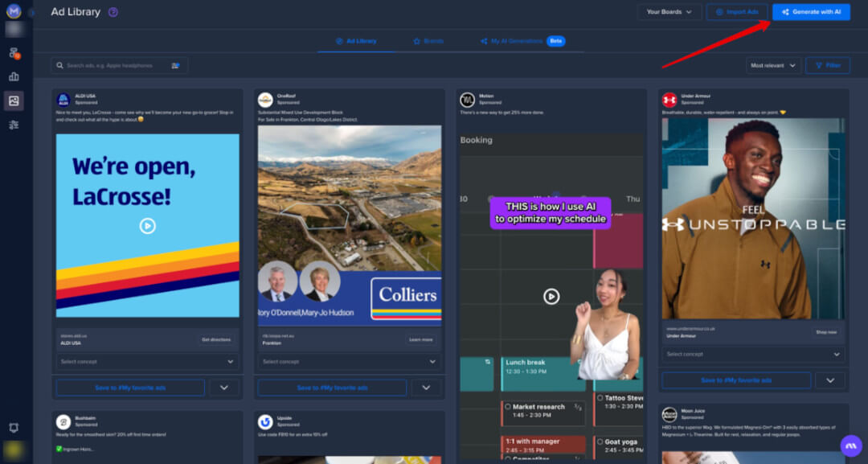Open Select concept dropdown on Under Armour ad
Screen dimensions: 868x464
(753, 355)
